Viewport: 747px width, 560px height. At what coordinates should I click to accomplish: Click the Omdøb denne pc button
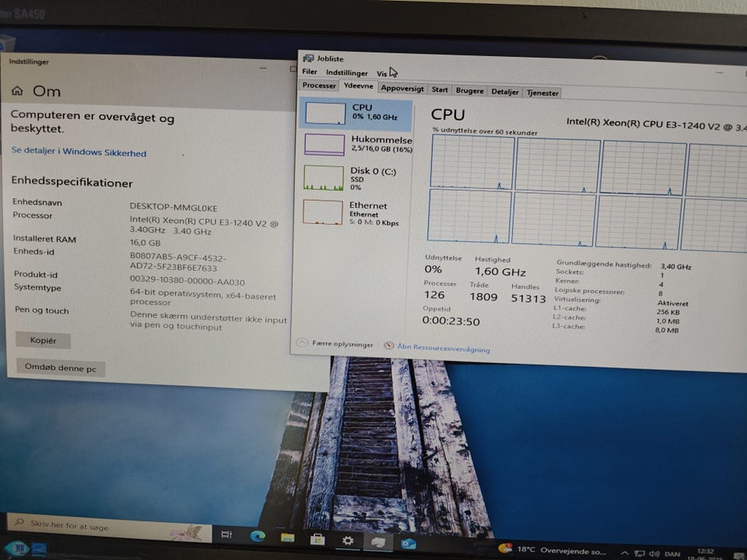60,368
